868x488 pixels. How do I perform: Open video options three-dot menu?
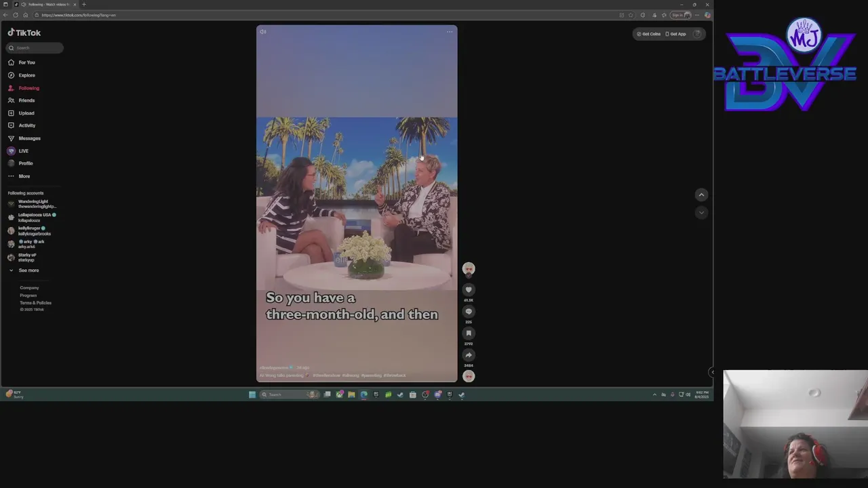[x=450, y=32]
